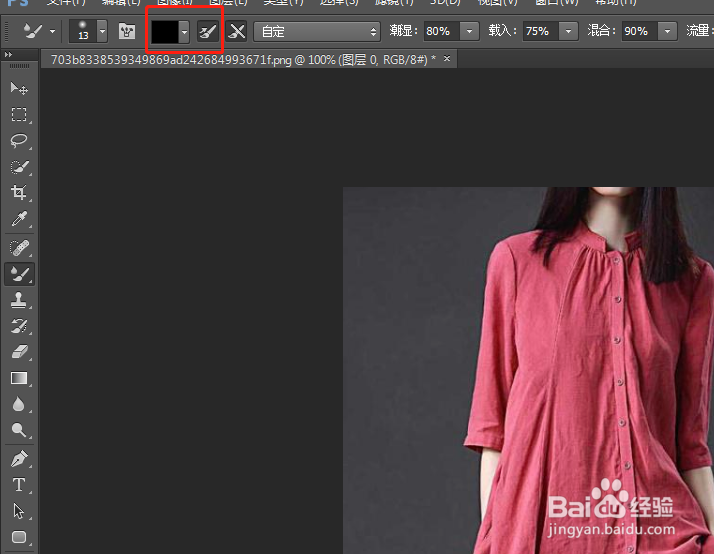
Task: Select the Clone Stamp tool
Action: pos(19,300)
